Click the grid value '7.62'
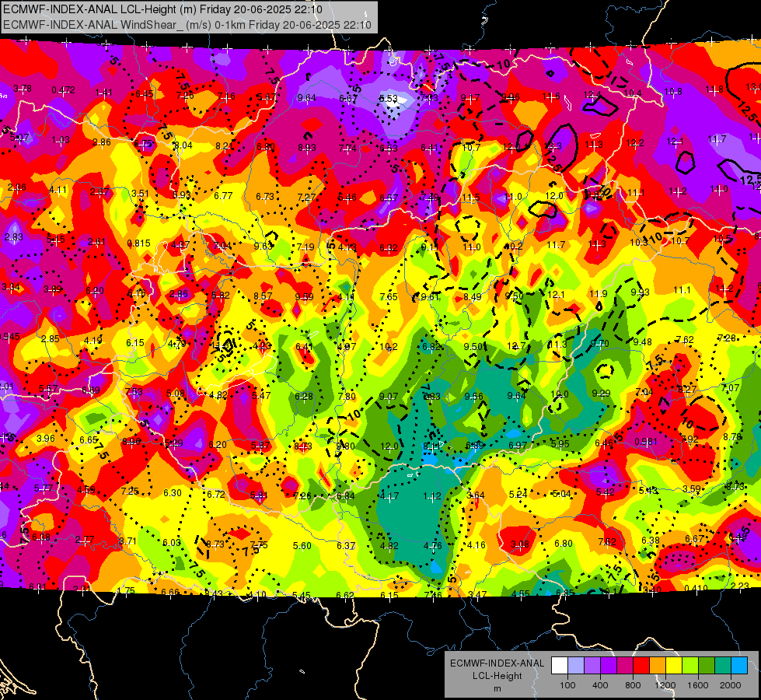 coord(685,340)
